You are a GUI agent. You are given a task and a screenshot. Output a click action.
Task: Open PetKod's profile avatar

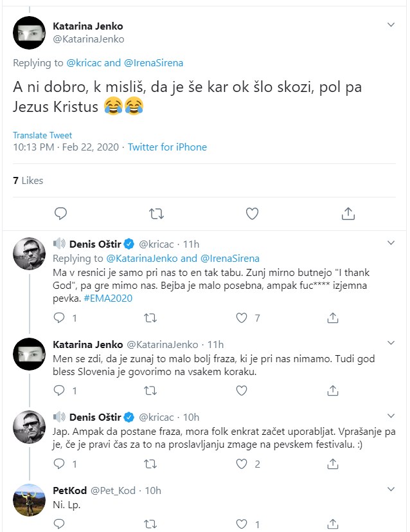coord(30,499)
